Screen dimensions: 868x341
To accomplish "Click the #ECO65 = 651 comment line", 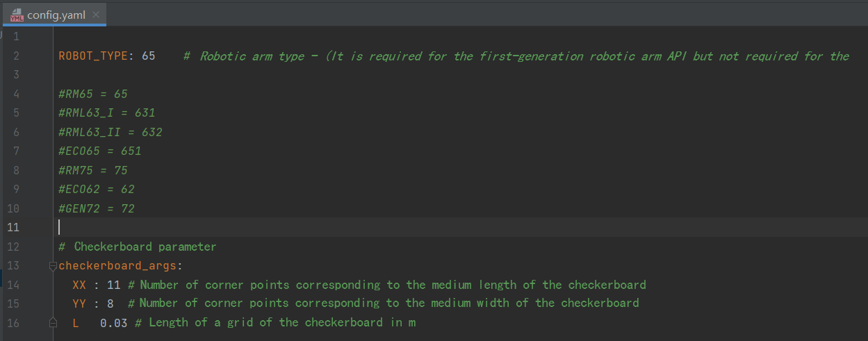I will 100,151.
